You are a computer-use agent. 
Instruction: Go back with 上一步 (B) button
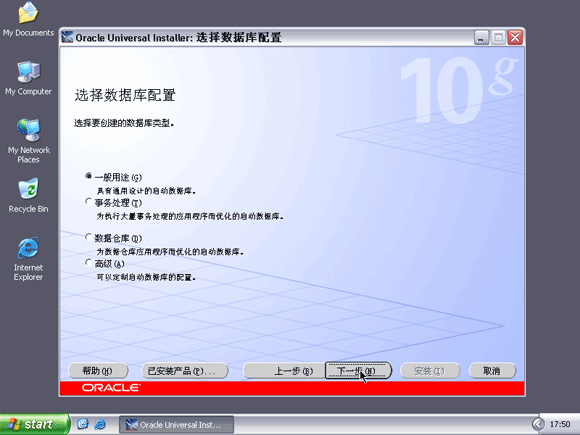click(x=283, y=371)
